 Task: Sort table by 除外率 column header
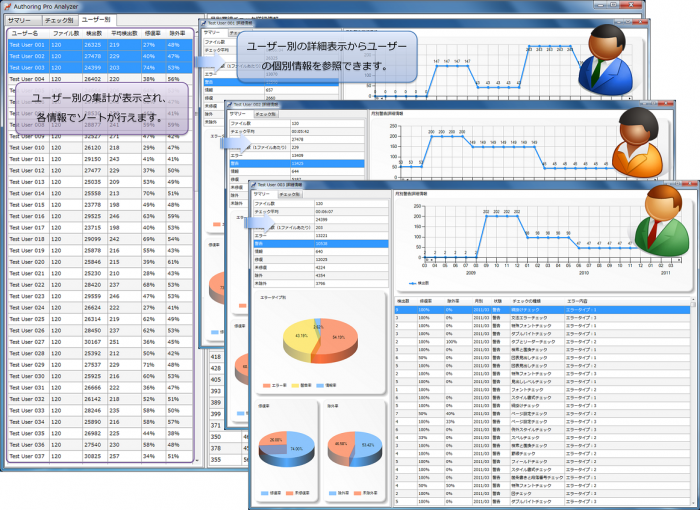177,34
